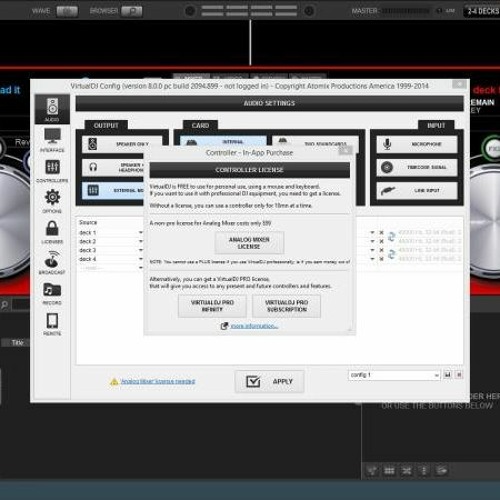Expand the deck 2 source dropdown

click(140, 241)
